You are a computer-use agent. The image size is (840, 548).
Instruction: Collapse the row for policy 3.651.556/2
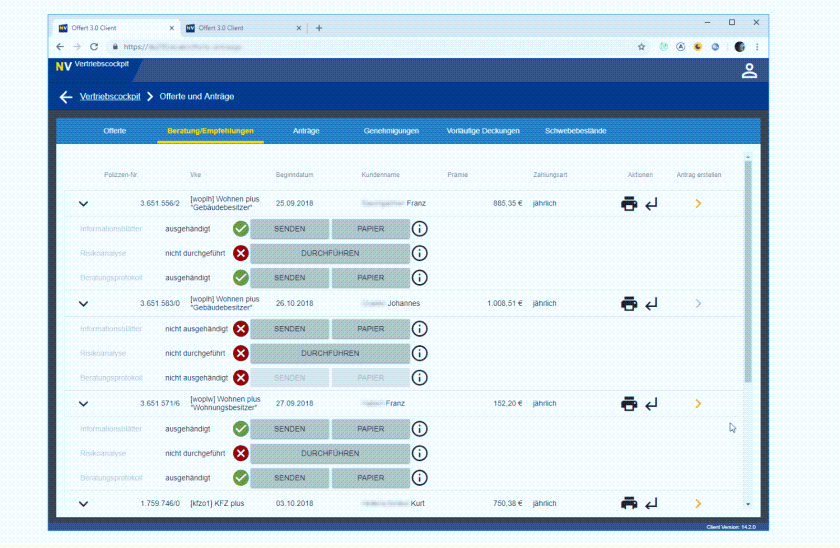(83, 204)
